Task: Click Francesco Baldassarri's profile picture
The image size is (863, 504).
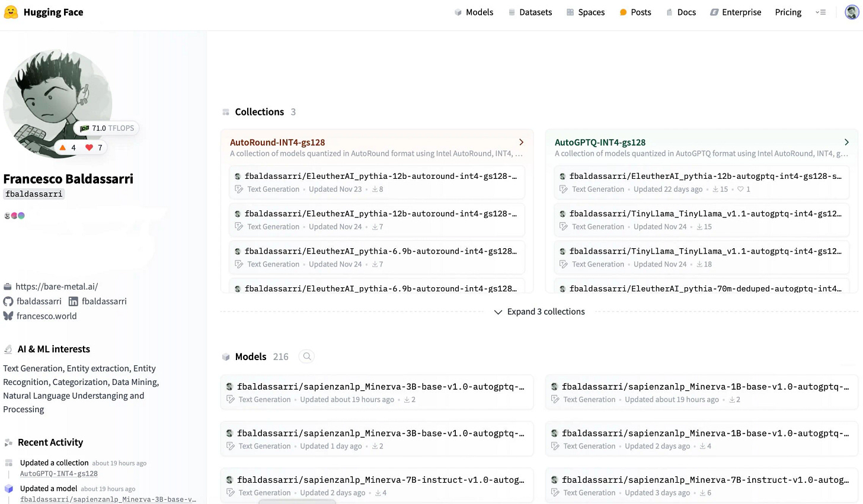Action: click(x=57, y=104)
